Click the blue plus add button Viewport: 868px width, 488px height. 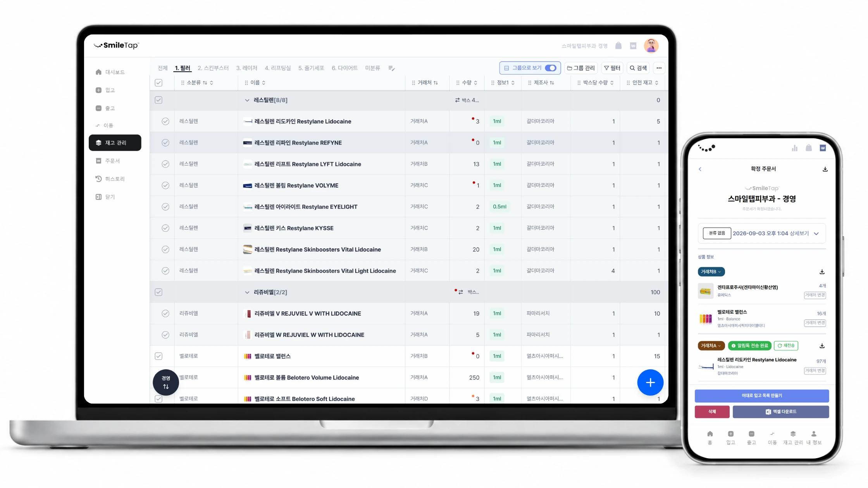(x=650, y=382)
